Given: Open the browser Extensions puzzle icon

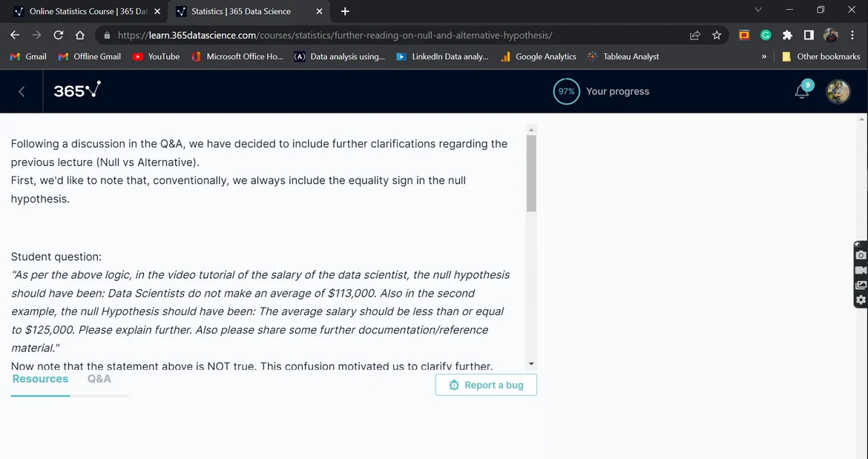Looking at the screenshot, I should [787, 35].
